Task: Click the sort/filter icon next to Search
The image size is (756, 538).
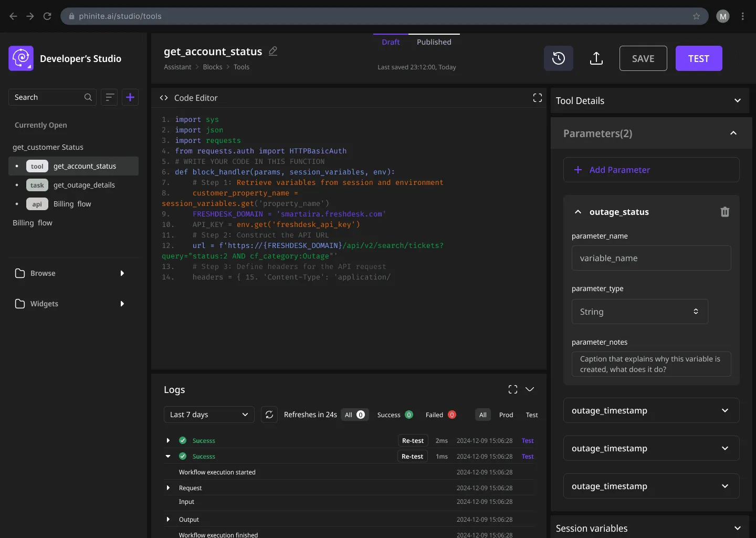Action: 109,97
